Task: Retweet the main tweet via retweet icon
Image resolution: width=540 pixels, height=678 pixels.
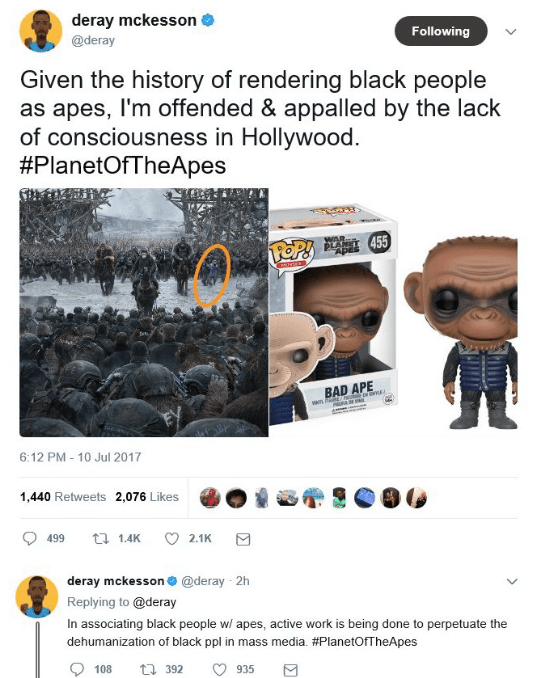Action: tap(99, 538)
